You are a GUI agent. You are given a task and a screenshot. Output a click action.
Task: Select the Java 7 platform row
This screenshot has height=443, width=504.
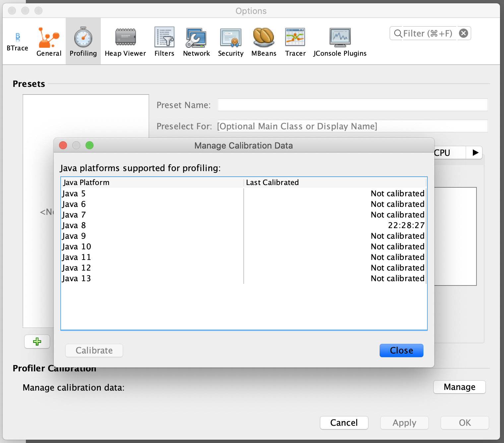coord(244,215)
